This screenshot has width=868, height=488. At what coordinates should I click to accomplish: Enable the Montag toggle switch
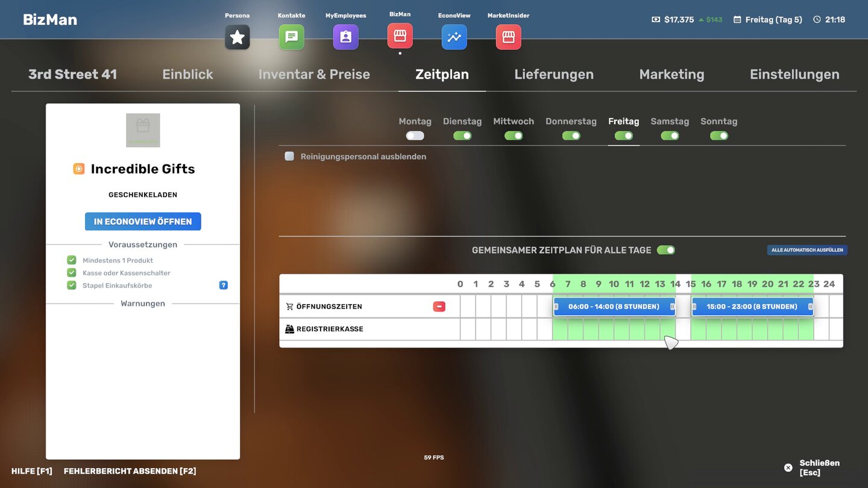point(415,136)
